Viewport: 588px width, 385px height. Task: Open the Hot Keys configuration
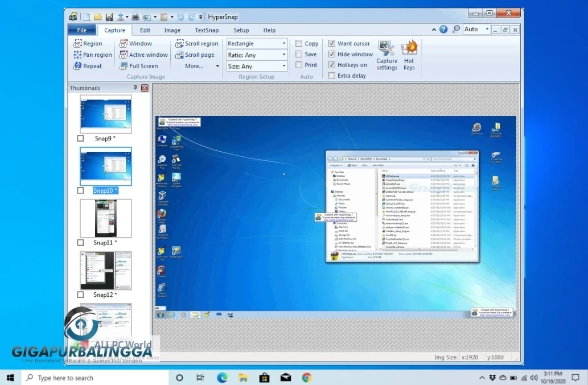click(x=409, y=54)
